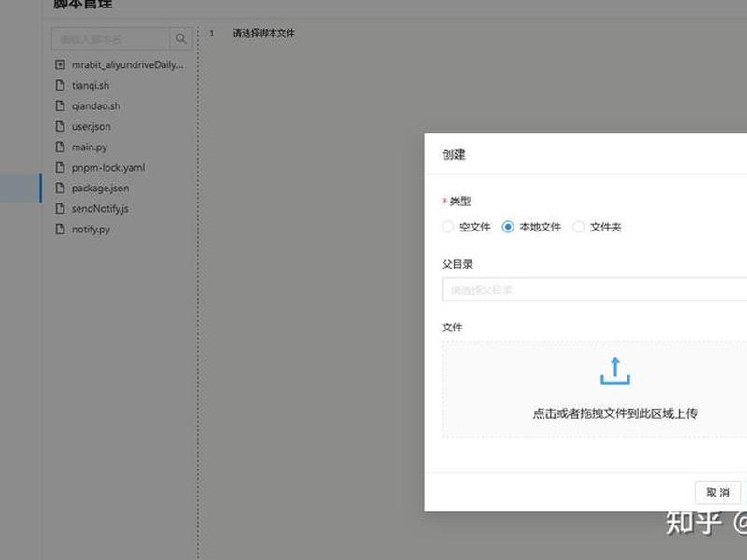Click the user.json file icon
This screenshot has height=560, width=747.
[60, 126]
